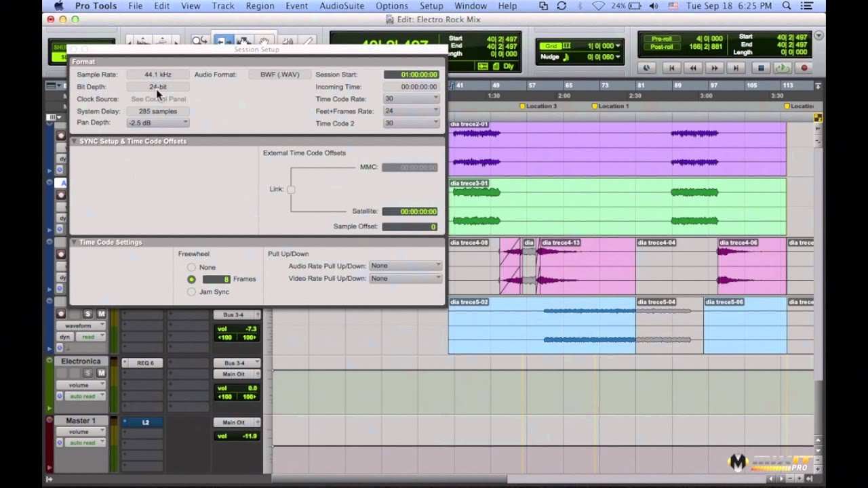
Task: Edit the Session Start time field
Action: (x=411, y=75)
